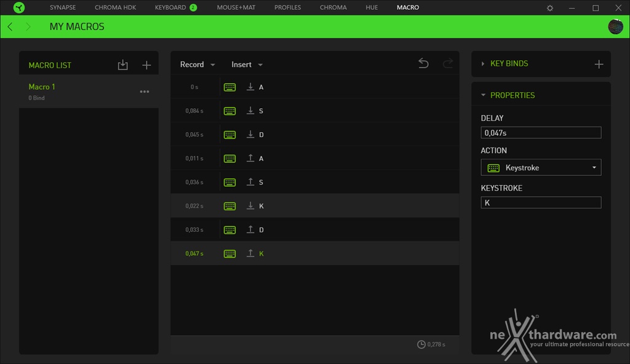Add a new key bind
Viewport: 630px width, 364px height.
click(599, 65)
